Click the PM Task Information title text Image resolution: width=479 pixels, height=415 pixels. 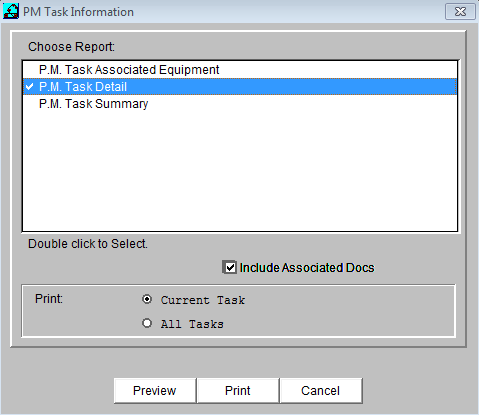coord(78,12)
